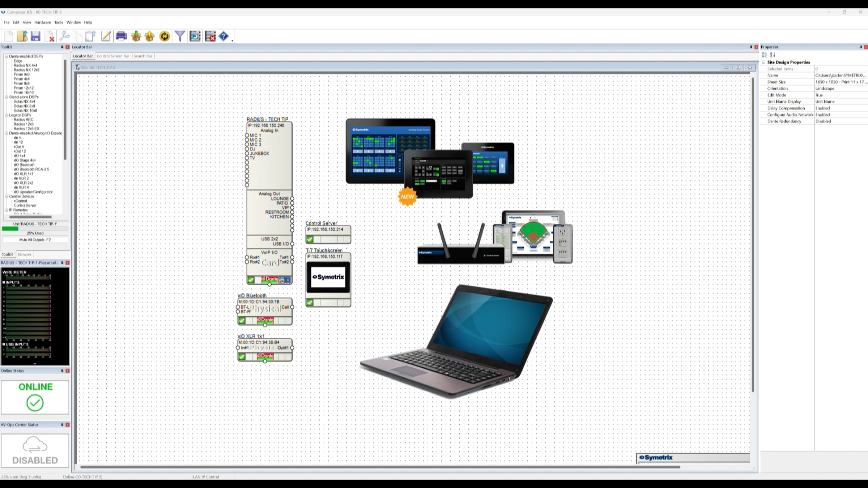The image size is (868, 488).
Task: Click the Save floppy disk toolbar icon
Action: pos(35,36)
